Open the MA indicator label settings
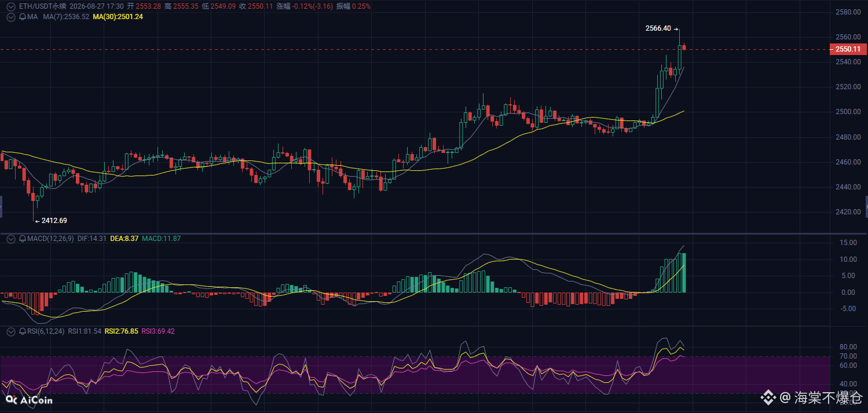The height and width of the screenshot is (413, 868). (32, 17)
